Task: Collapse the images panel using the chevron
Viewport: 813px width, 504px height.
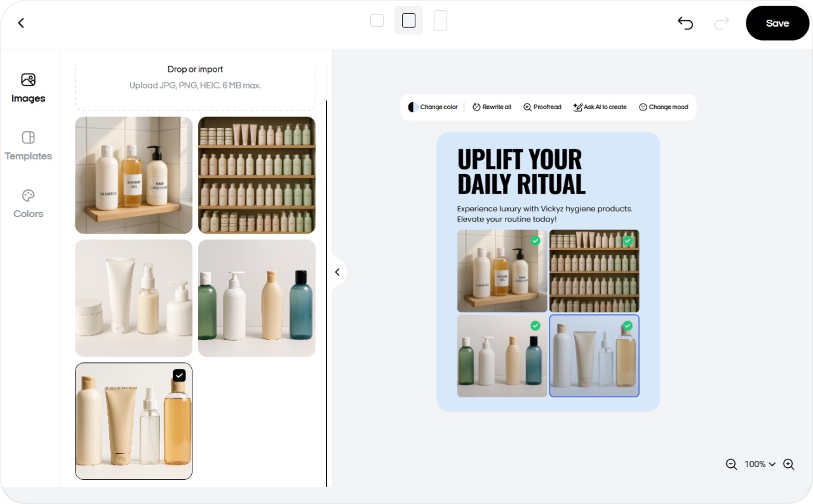Action: coord(337,272)
